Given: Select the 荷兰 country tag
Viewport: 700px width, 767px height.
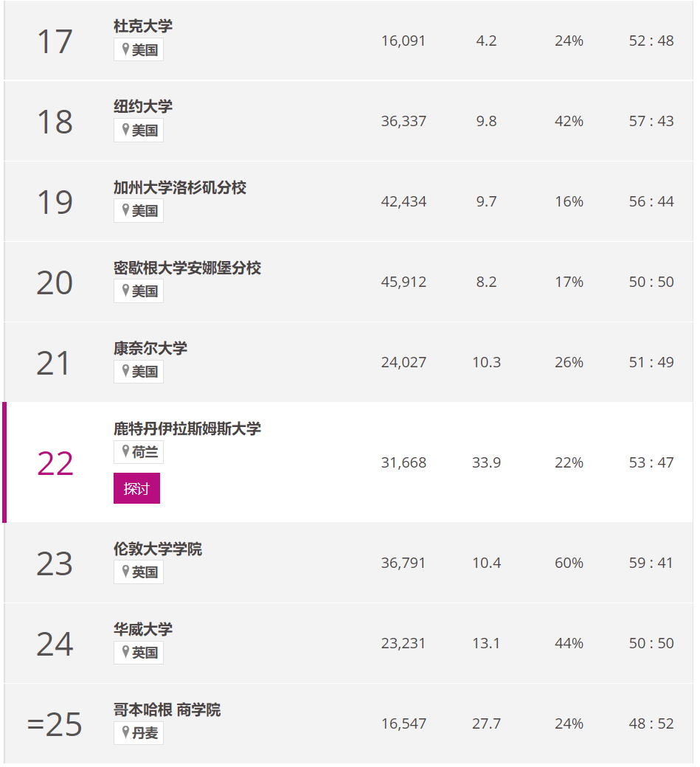Looking at the screenshot, I should pyautogui.click(x=139, y=452).
